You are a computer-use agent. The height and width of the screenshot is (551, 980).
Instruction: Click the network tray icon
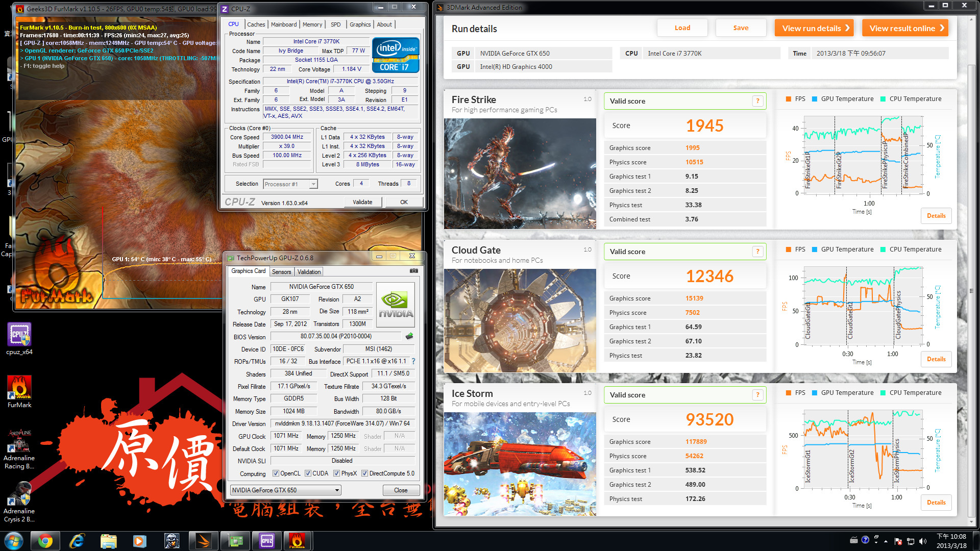(x=910, y=541)
